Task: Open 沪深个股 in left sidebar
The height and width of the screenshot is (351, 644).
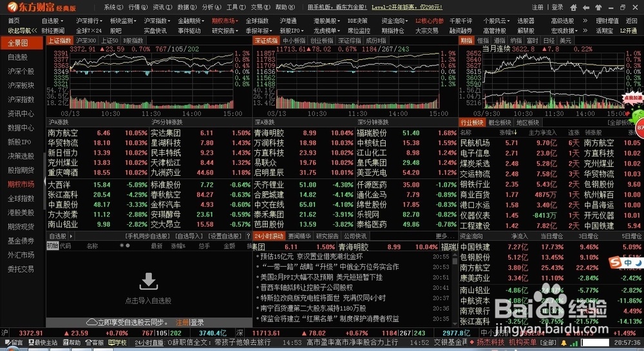Action: point(21,71)
